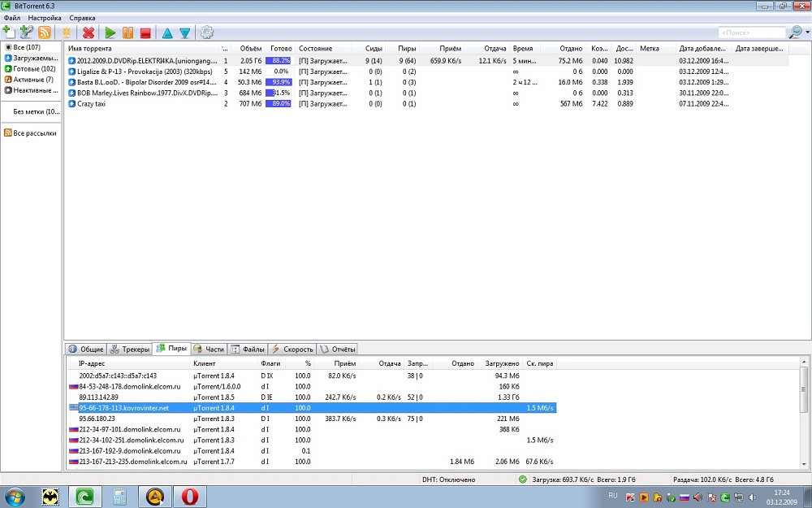
Task: Move torrent down the queue arrow
Action: 185,33
